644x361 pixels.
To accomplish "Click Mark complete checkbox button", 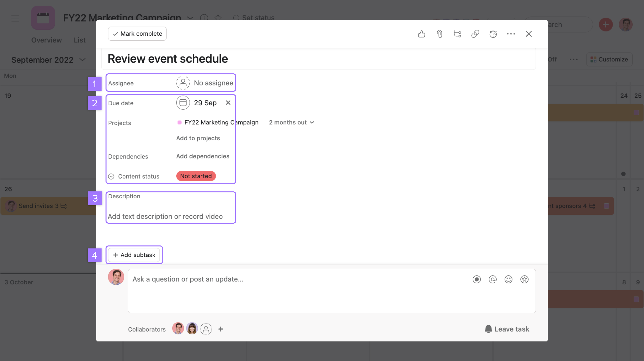I will click(x=137, y=34).
